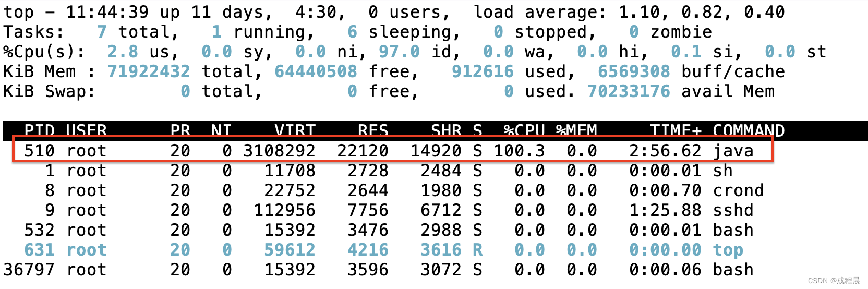Click the R status of PID 631
This screenshot has width=868, height=289.
pyautogui.click(x=477, y=250)
